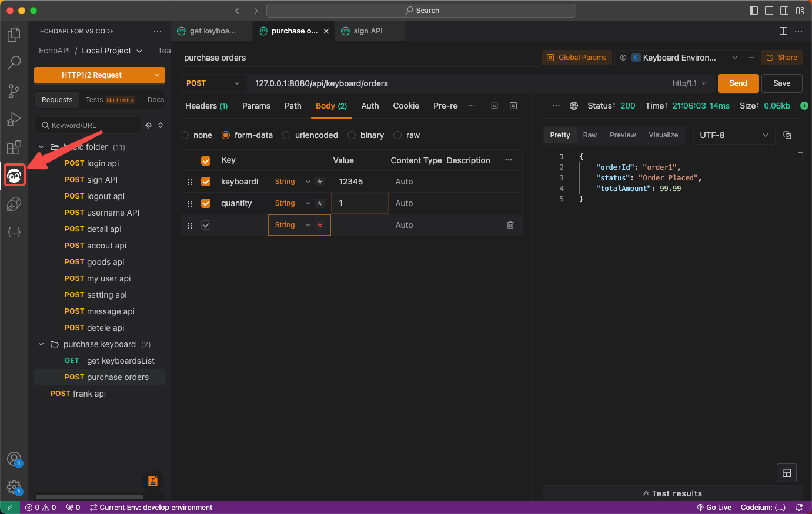Open the http/1.1 protocol dropdown
The height and width of the screenshot is (514, 812).
tap(690, 83)
